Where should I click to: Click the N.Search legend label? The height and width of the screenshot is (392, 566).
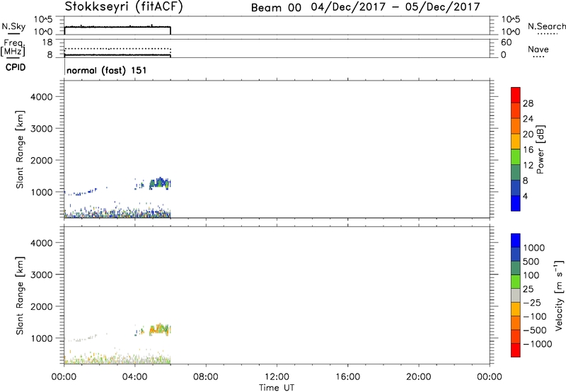click(x=547, y=26)
